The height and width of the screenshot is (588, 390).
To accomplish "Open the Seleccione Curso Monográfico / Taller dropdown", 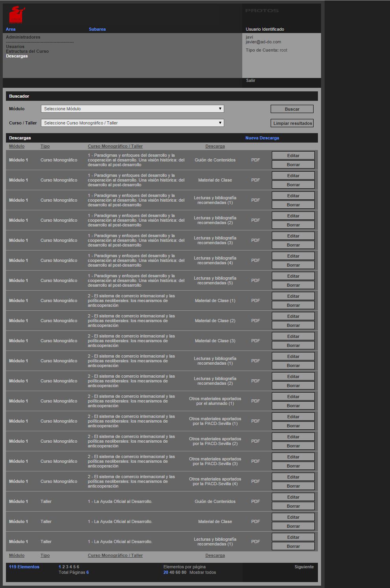I will point(132,123).
